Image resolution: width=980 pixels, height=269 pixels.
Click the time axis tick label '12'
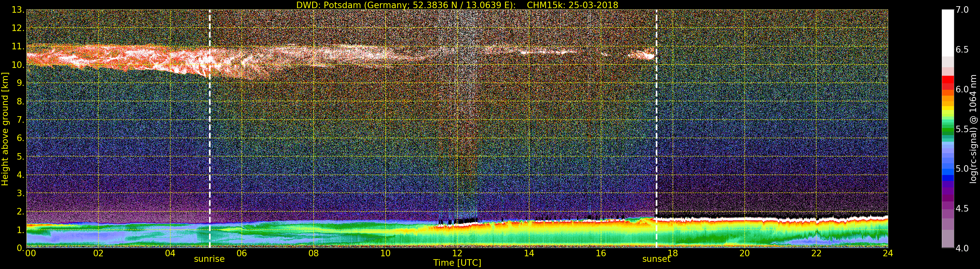click(x=457, y=253)
